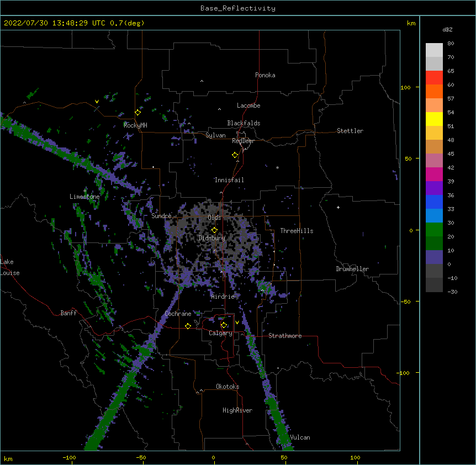Click the yellow V marker northwest of RockyMH

pyautogui.click(x=97, y=102)
